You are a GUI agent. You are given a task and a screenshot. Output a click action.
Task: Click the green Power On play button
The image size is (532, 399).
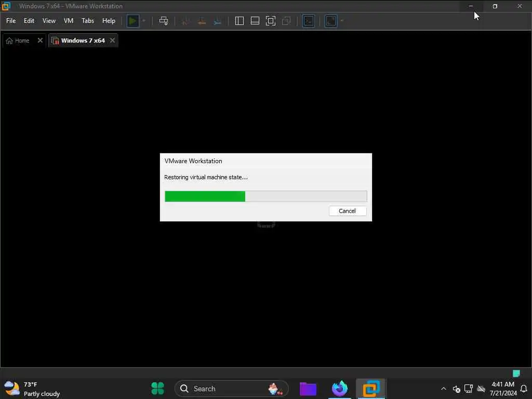point(132,21)
